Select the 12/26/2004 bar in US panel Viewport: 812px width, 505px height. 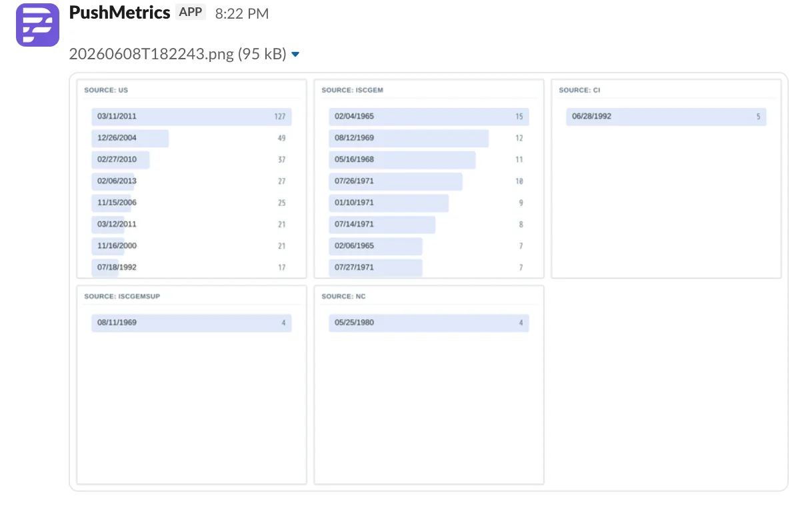coord(191,139)
